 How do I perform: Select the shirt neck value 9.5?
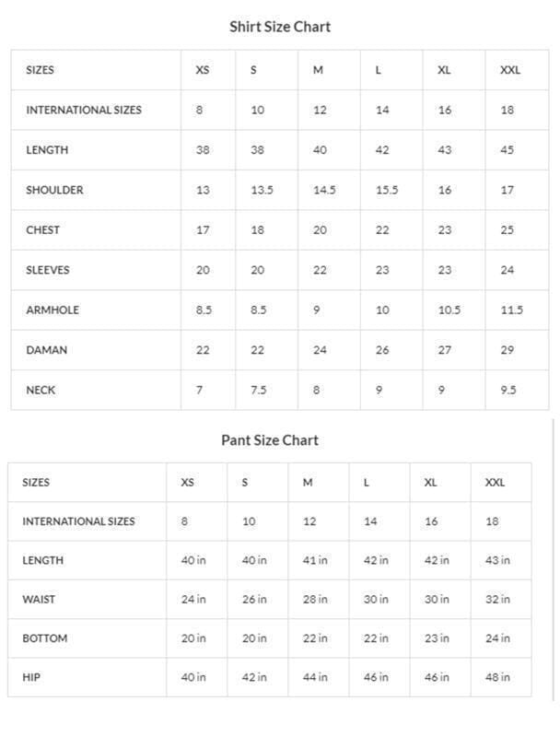click(x=508, y=390)
